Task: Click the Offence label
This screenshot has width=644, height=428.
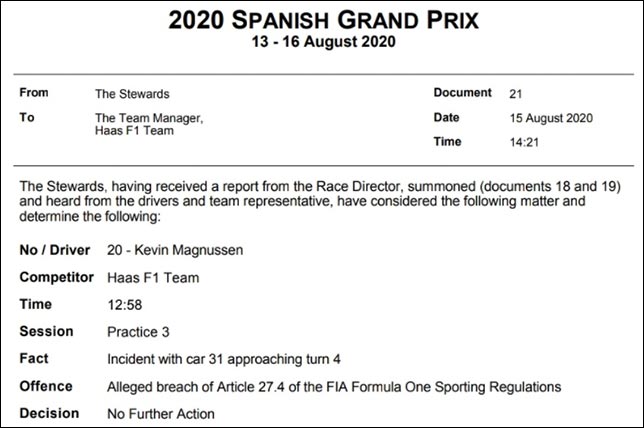Action: pos(46,386)
